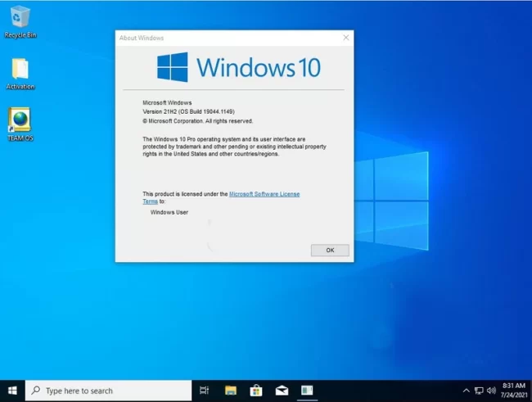This screenshot has height=402, width=532.
Task: Click the Show desktop strip at taskbar end
Action: [x=530, y=391]
